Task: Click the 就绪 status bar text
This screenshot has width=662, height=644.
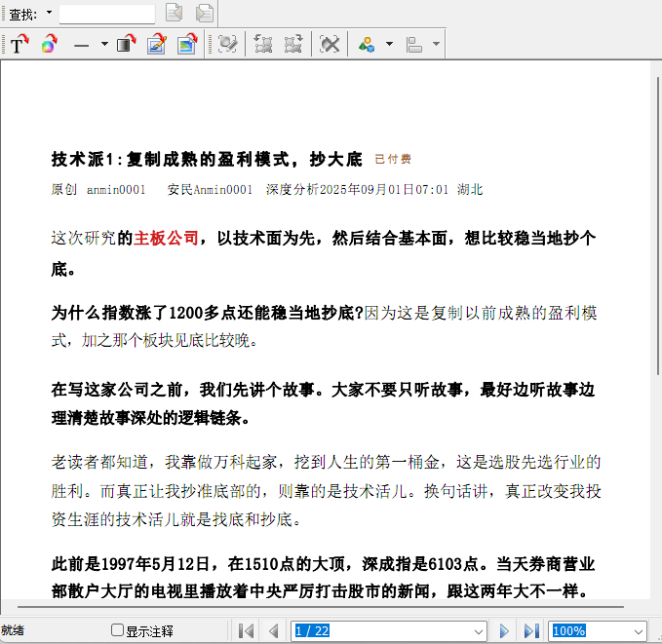Action: (13, 630)
